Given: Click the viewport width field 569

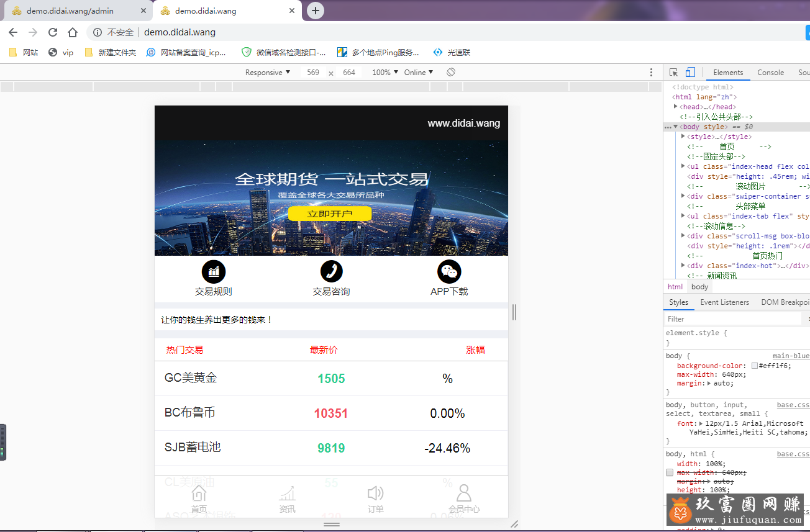Looking at the screenshot, I should pyautogui.click(x=313, y=73).
